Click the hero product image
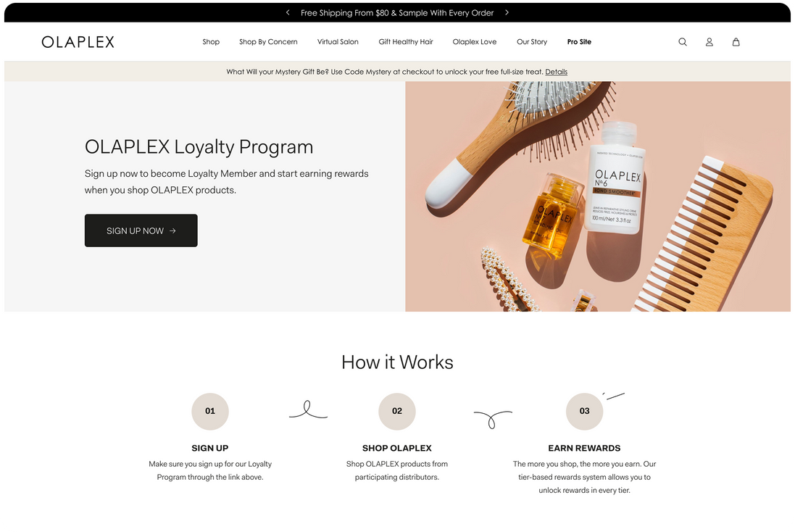This screenshot has height=532, width=795. pyautogui.click(x=598, y=196)
